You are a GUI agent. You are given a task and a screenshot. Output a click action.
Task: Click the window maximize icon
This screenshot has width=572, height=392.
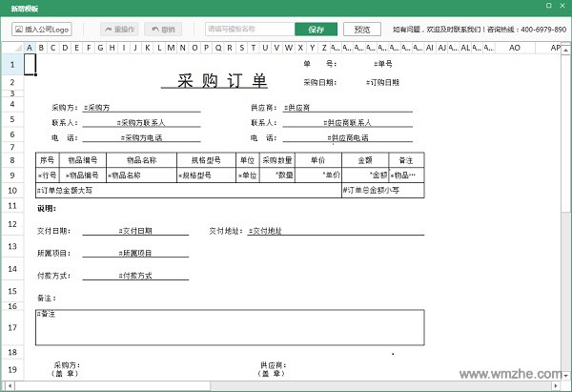(549, 6)
